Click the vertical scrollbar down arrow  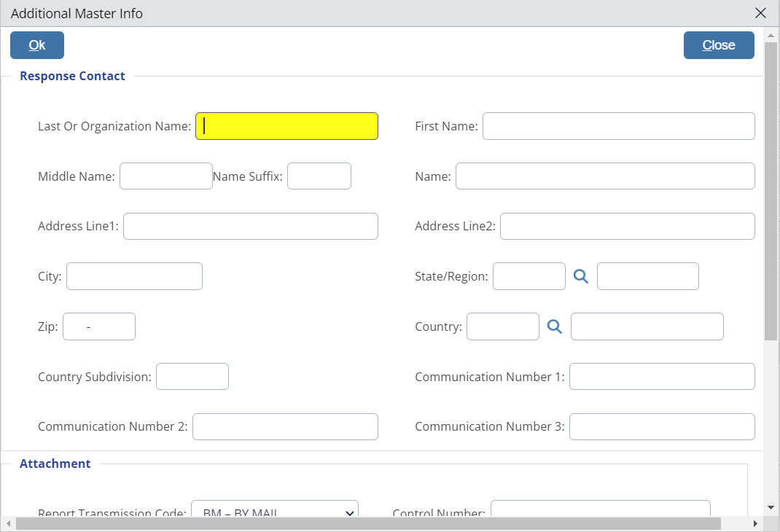(x=771, y=506)
